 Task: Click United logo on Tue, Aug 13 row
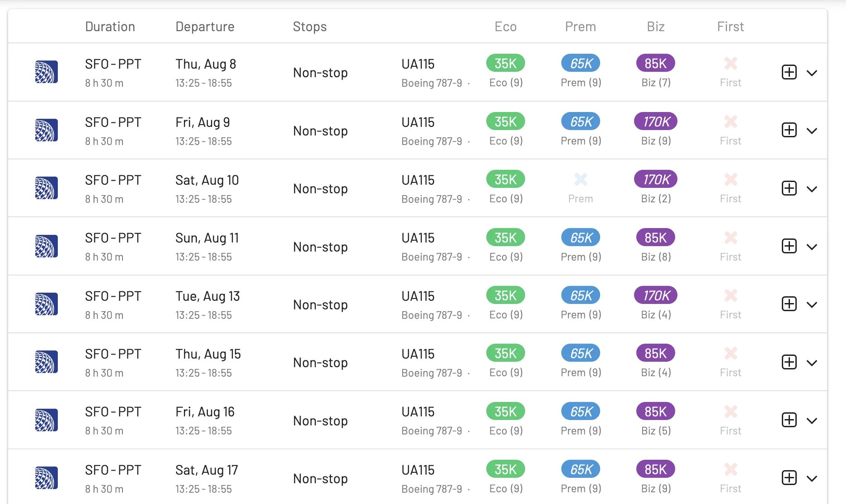tap(46, 304)
